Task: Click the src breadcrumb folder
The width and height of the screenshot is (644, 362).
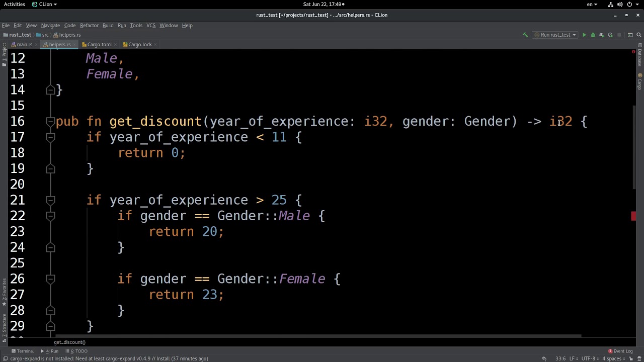Action: click(42, 35)
